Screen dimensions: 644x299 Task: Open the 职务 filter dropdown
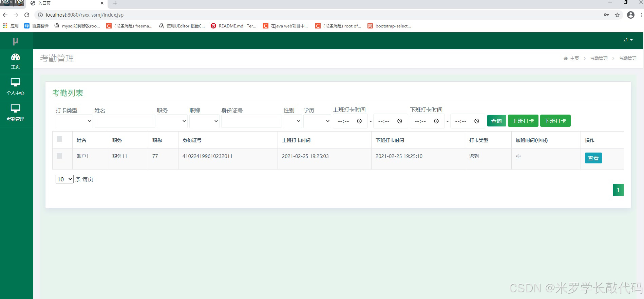point(172,121)
